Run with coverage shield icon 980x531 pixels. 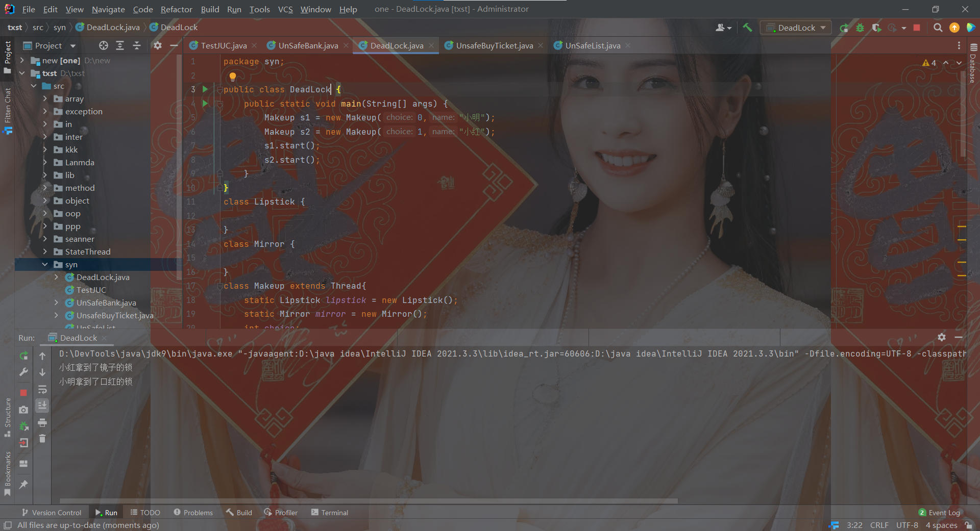coord(876,28)
